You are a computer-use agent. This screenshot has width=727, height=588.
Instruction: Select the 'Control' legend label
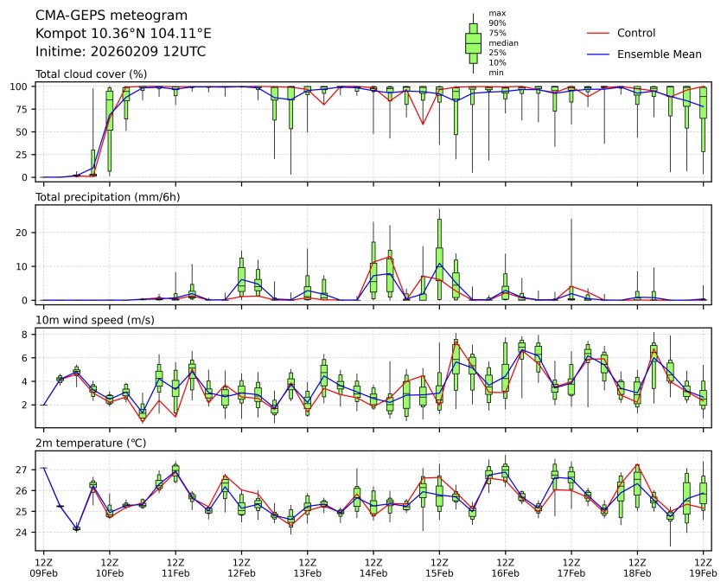[635, 34]
